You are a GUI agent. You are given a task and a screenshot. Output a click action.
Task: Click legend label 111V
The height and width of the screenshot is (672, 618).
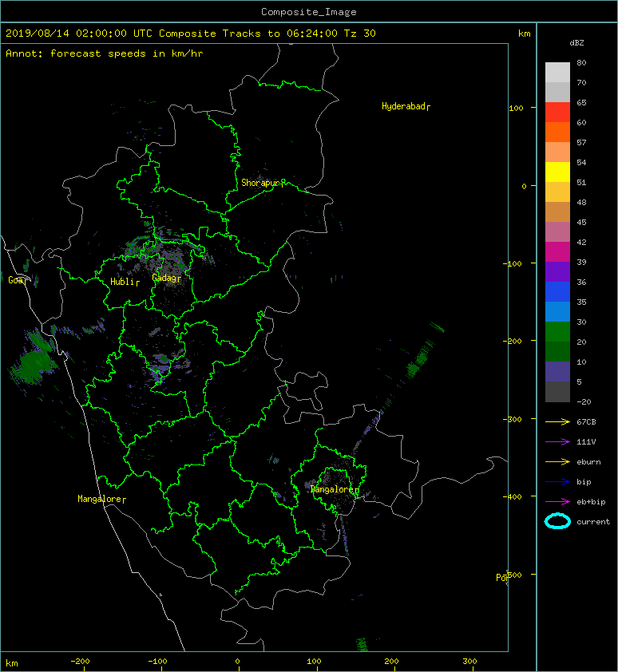pos(586,442)
